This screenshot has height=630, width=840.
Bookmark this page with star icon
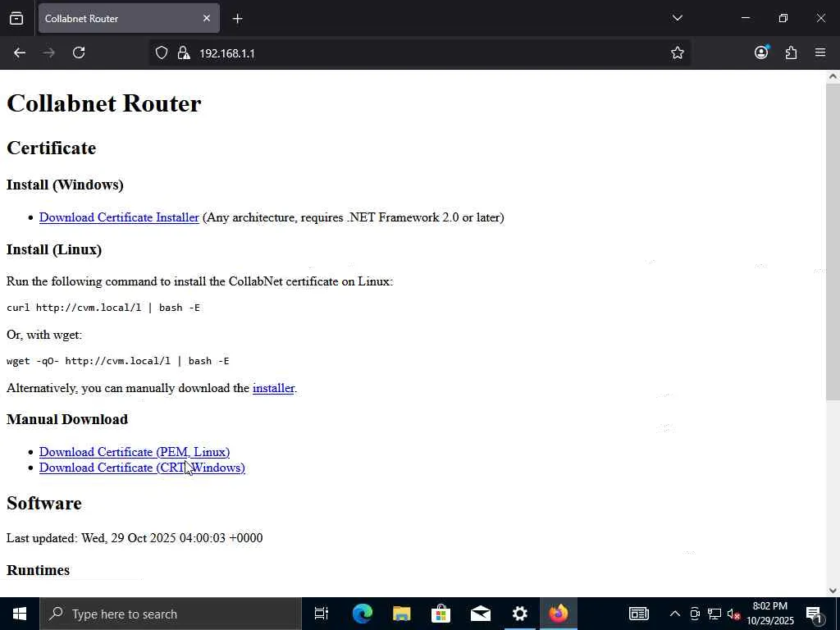[677, 52]
